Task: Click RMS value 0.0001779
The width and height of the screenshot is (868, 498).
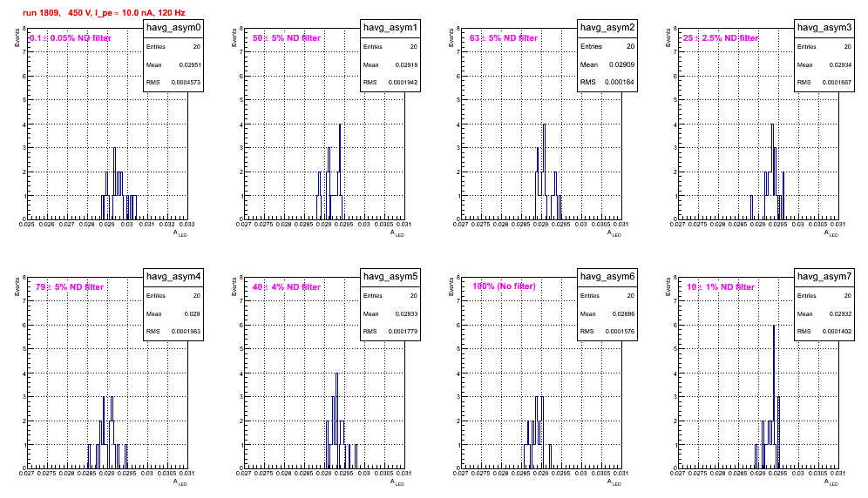Action: point(403,332)
